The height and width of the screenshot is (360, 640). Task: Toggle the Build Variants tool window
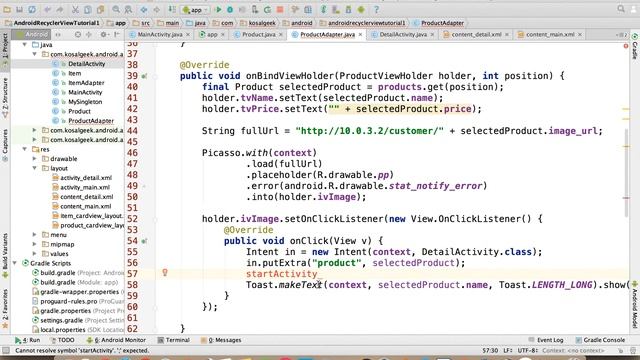pos(5,255)
